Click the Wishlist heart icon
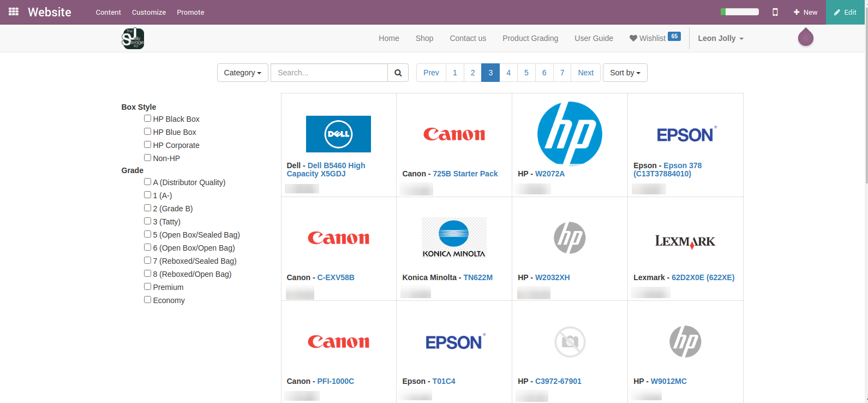This screenshot has width=868, height=403. click(633, 38)
